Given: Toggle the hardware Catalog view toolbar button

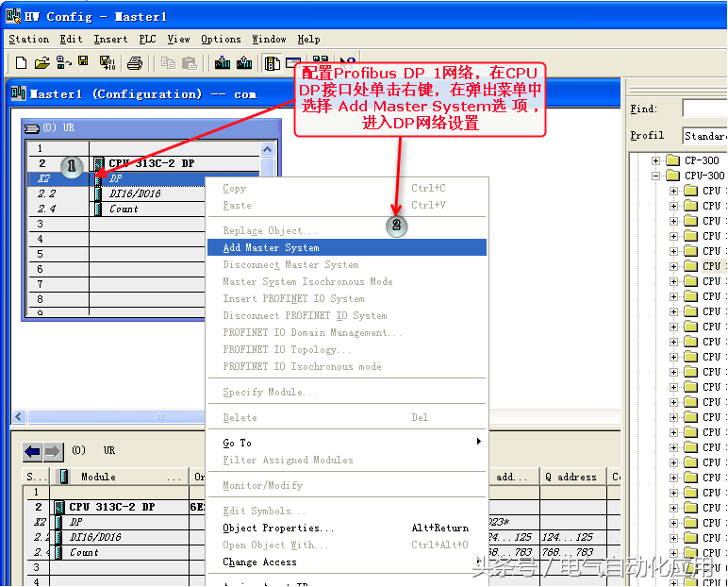Looking at the screenshot, I should pos(273,63).
